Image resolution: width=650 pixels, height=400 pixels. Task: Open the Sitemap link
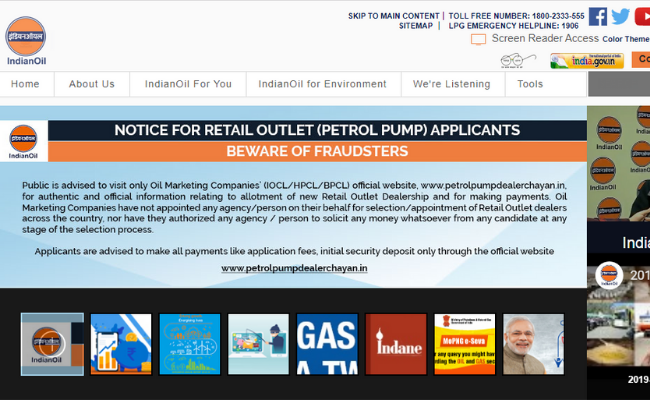point(416,26)
